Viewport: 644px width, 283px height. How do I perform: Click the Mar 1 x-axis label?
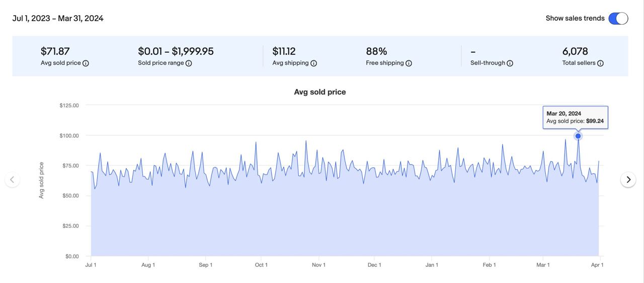point(543,265)
